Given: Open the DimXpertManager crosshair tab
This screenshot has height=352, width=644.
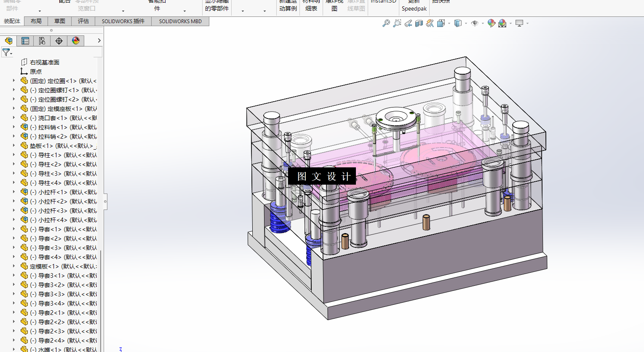Looking at the screenshot, I should click(59, 41).
